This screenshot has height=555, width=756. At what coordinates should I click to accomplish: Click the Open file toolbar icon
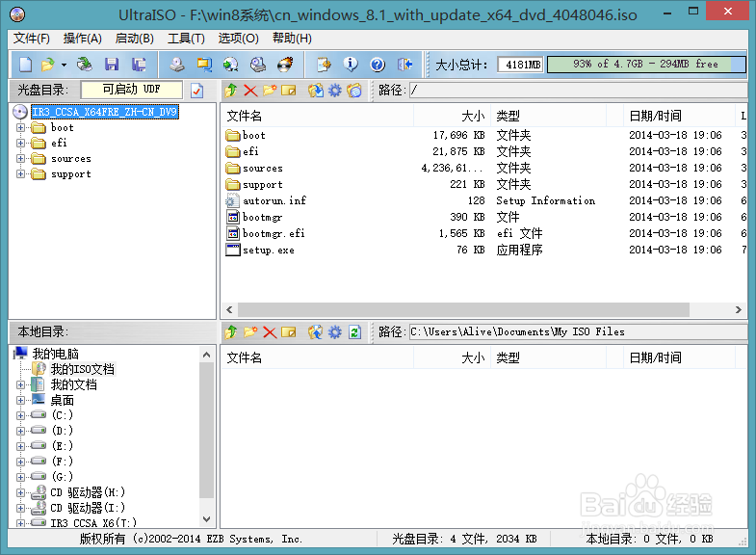click(x=48, y=65)
